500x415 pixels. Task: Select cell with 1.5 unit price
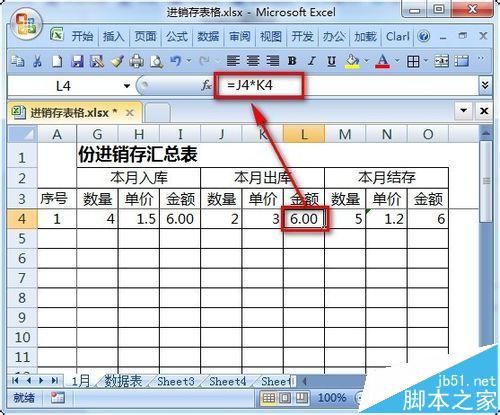click(x=139, y=219)
